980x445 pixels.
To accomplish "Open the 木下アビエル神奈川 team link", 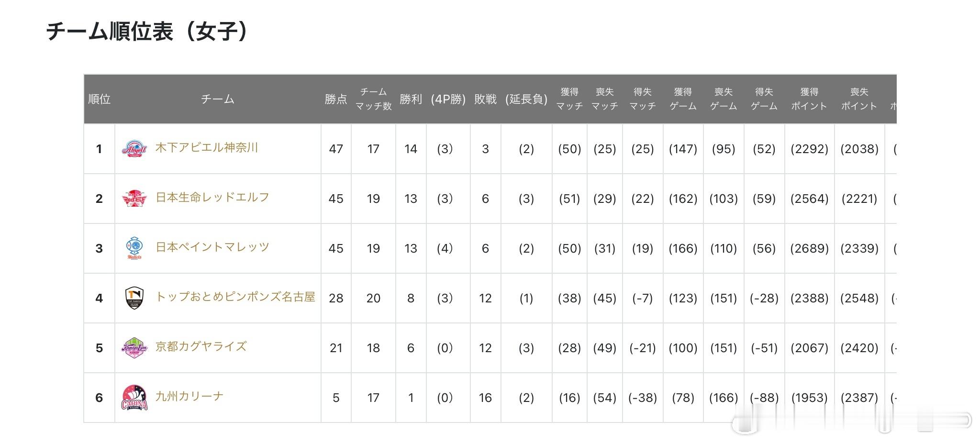I will (x=207, y=147).
